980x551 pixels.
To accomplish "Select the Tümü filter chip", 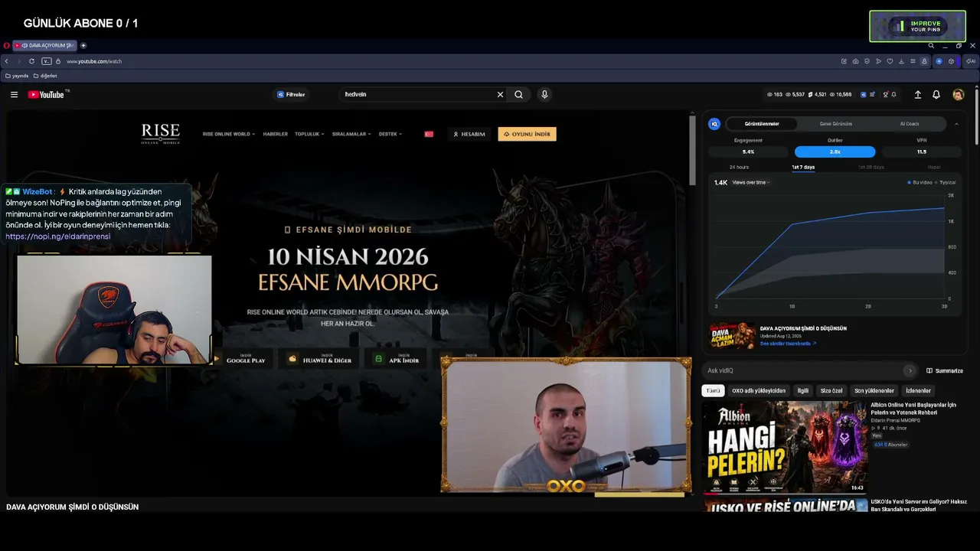I will click(713, 390).
